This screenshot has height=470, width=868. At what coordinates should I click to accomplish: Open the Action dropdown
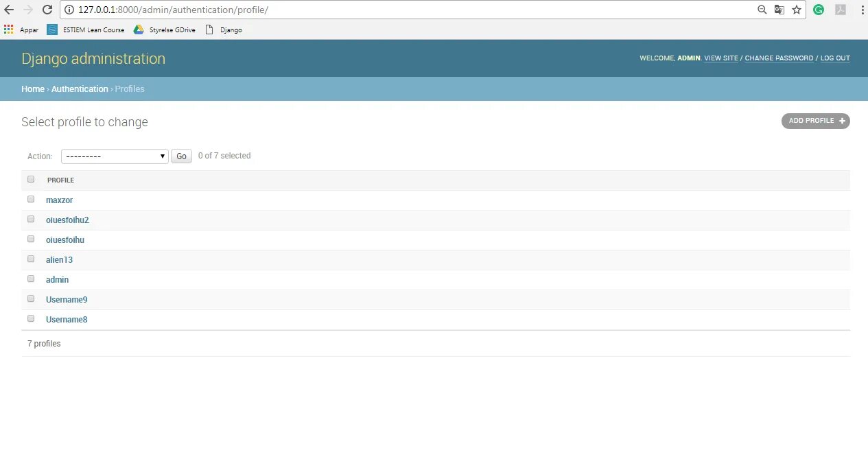coord(115,156)
